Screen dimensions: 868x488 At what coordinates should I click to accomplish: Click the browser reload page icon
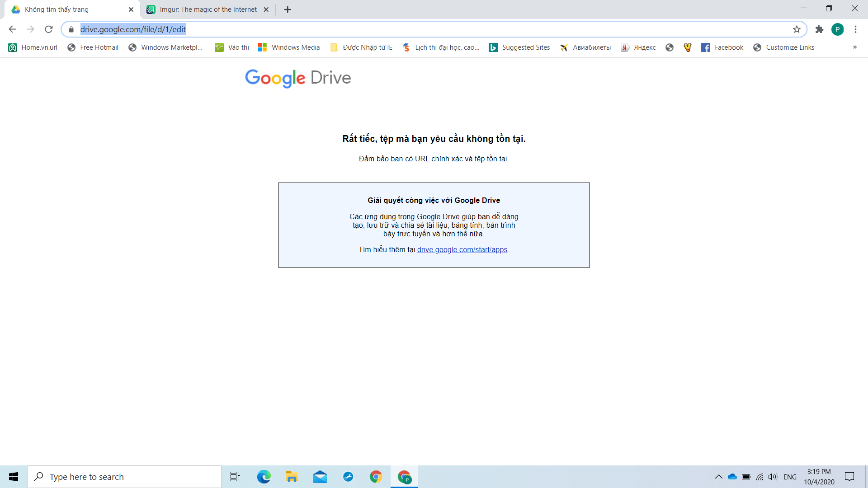tap(49, 29)
